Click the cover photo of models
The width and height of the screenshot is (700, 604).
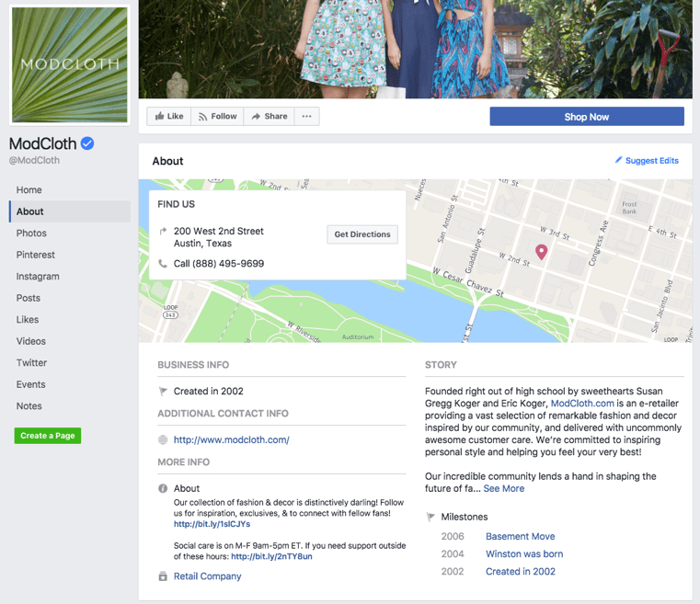coord(415,49)
